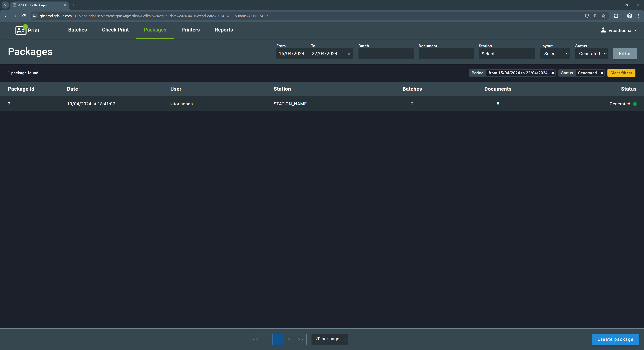Remove the Generated status filter chip

click(x=602, y=73)
